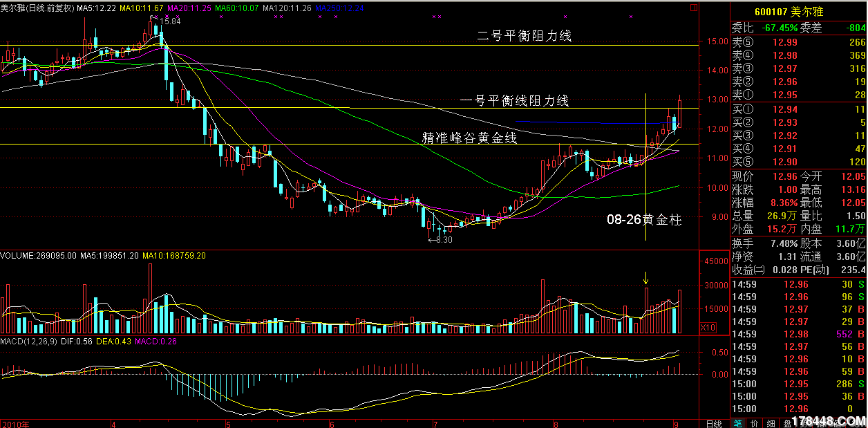Click the 委比 -67.45% value

point(780,28)
